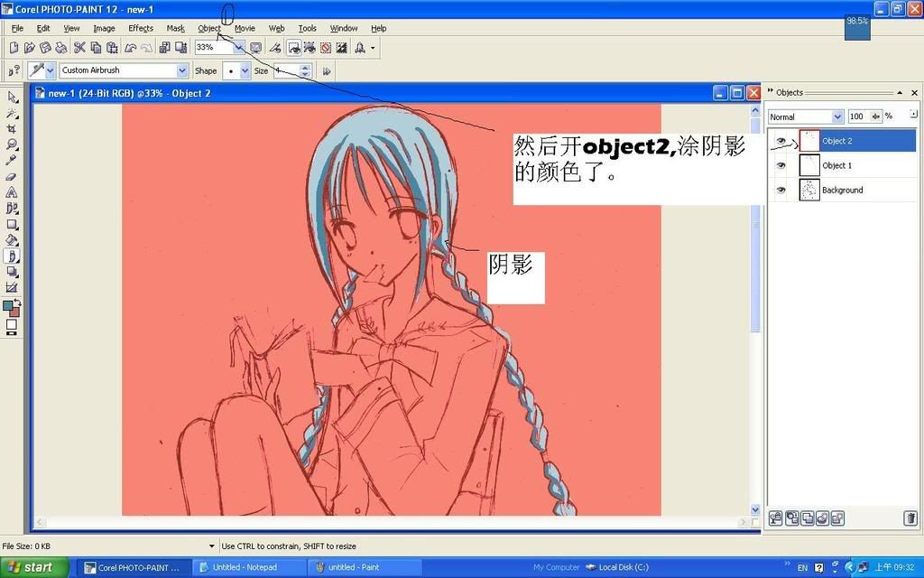The height and width of the screenshot is (578, 924).
Task: Toggle the mask marquee visibility button
Action: pos(293,48)
